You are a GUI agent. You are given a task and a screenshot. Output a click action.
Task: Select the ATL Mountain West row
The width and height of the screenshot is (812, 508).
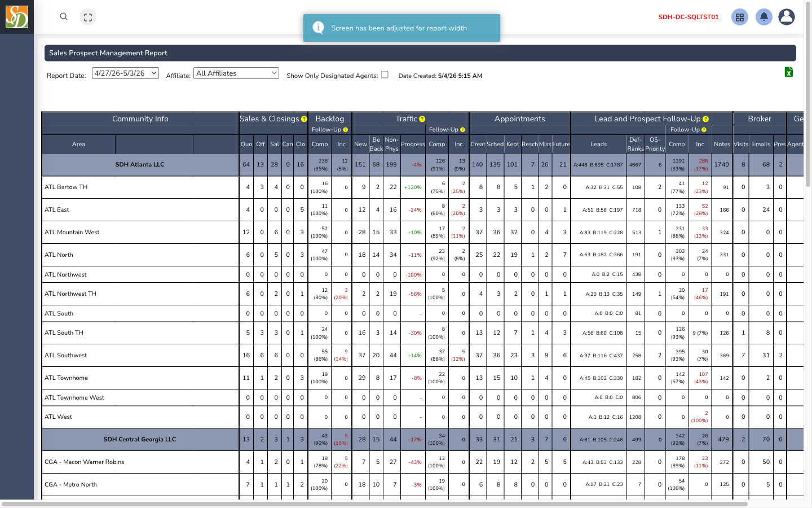pos(422,233)
